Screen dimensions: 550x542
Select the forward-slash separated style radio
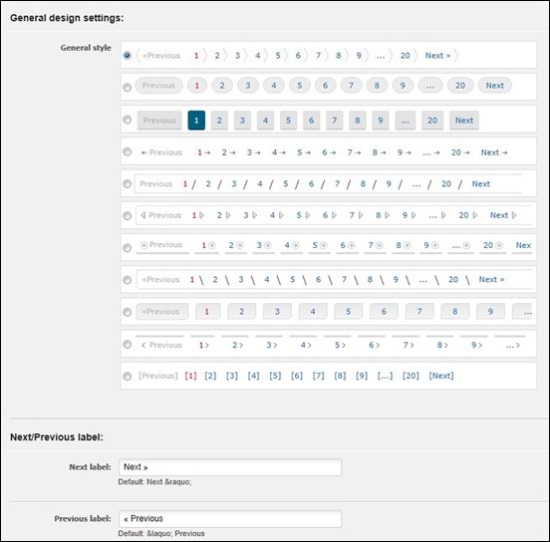click(127, 184)
